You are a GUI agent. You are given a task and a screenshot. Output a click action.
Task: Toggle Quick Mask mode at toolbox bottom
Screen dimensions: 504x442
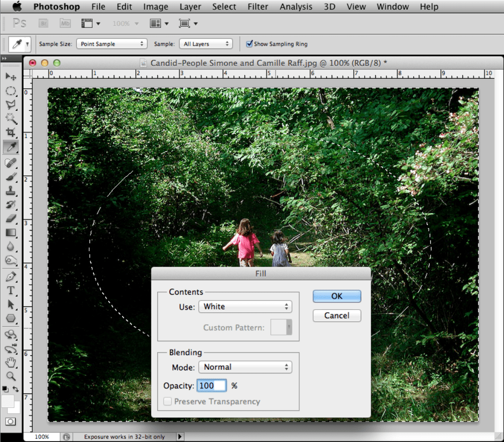tap(11, 421)
